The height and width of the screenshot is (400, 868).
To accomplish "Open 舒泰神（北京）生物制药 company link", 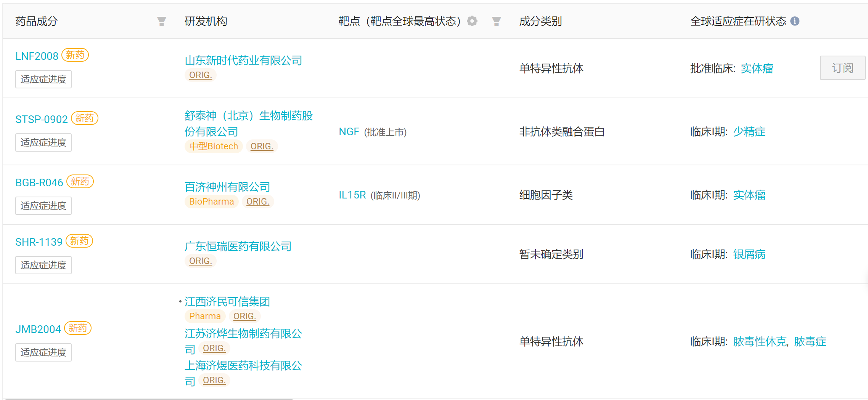I will tap(249, 123).
